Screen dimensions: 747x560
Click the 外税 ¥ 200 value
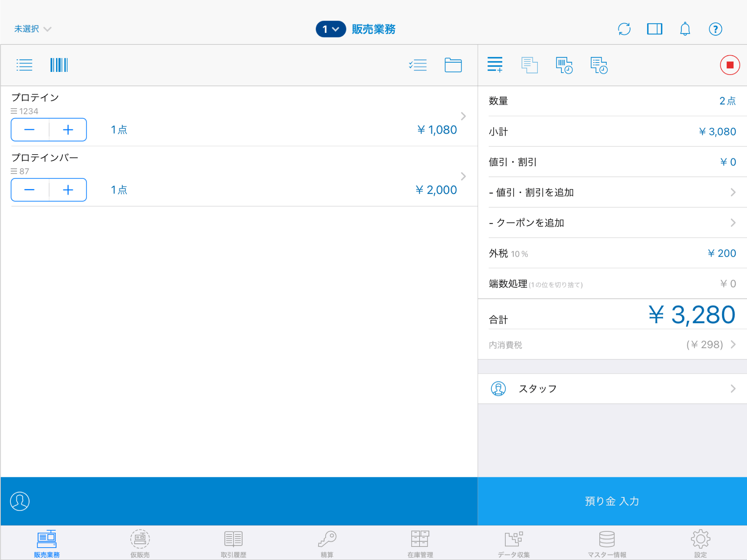click(x=721, y=253)
